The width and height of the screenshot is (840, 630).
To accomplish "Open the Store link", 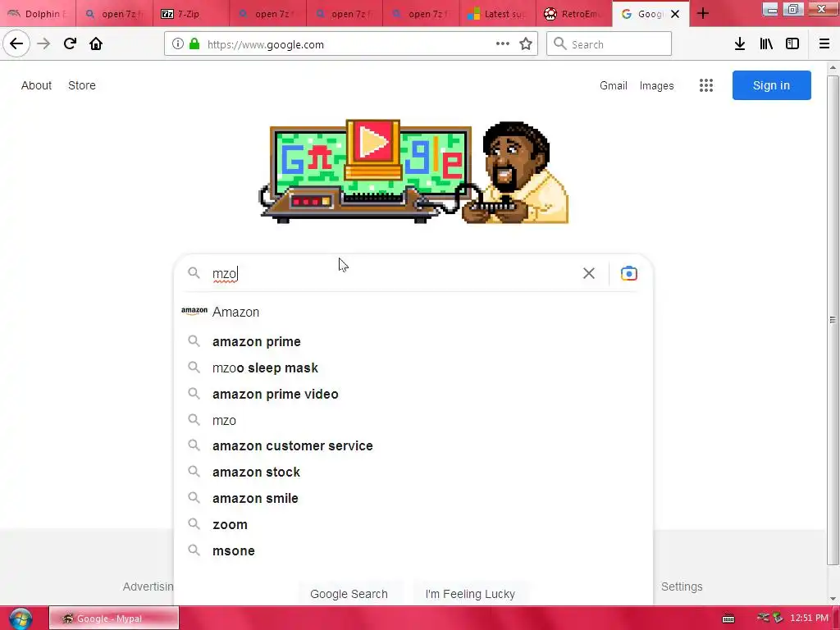I will [x=82, y=85].
